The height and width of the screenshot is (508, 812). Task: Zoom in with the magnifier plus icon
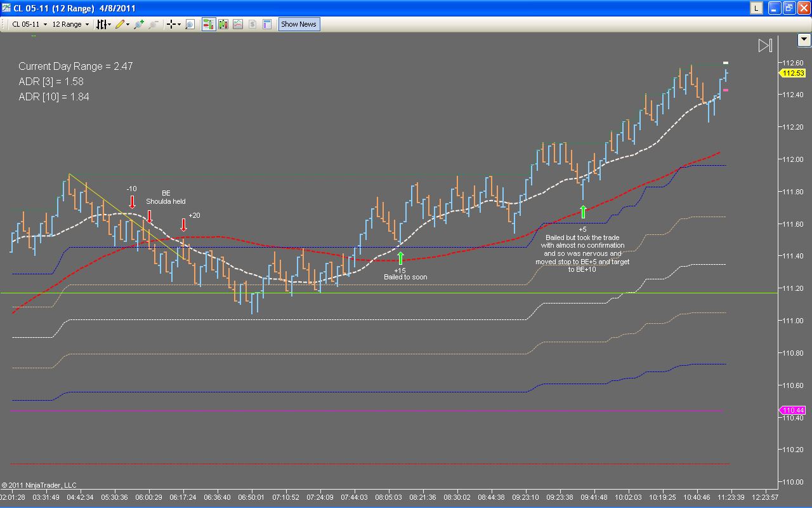pyautogui.click(x=138, y=24)
